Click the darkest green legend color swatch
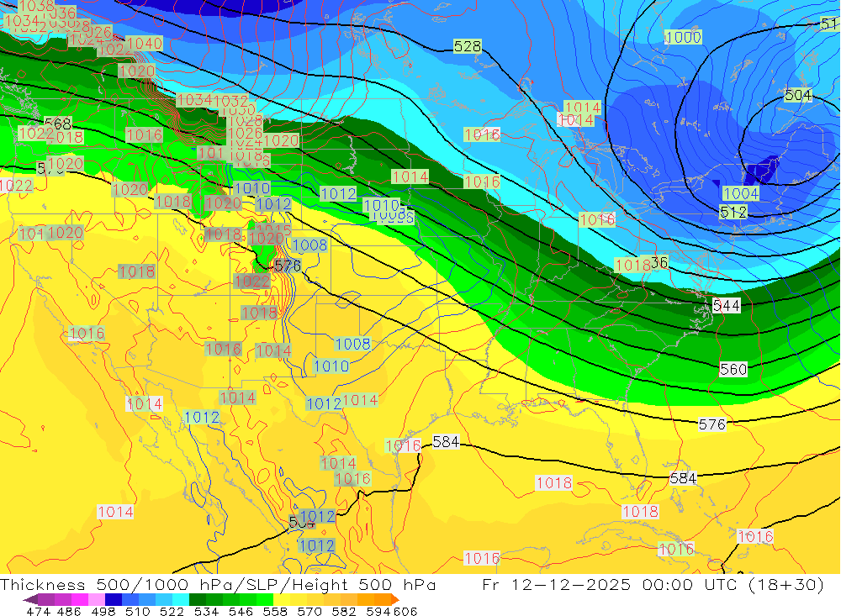Viewport: 841px width, 616px height. point(198,599)
